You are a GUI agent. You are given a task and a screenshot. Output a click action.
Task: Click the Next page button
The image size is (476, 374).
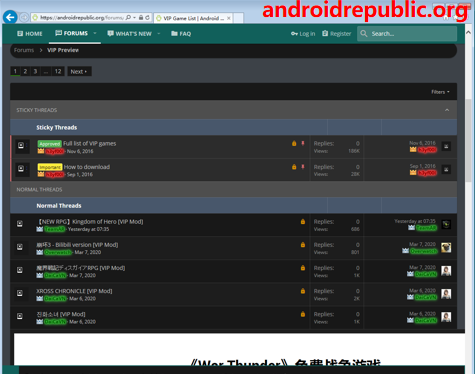[79, 71]
